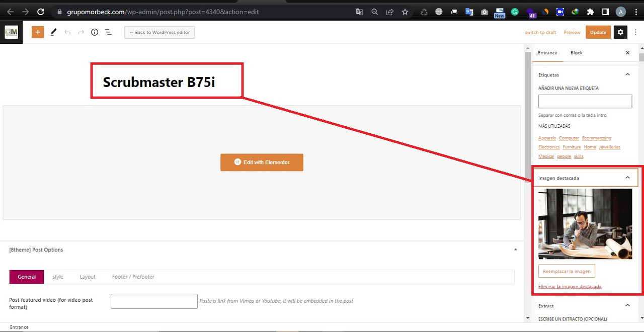
Task: Click the browser forward arrow
Action: (26, 12)
